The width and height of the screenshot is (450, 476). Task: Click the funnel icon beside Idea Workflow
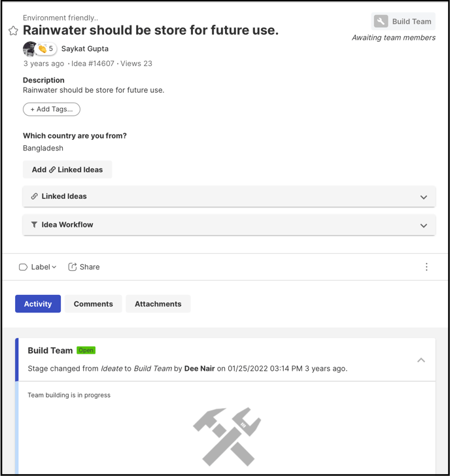[34, 225]
